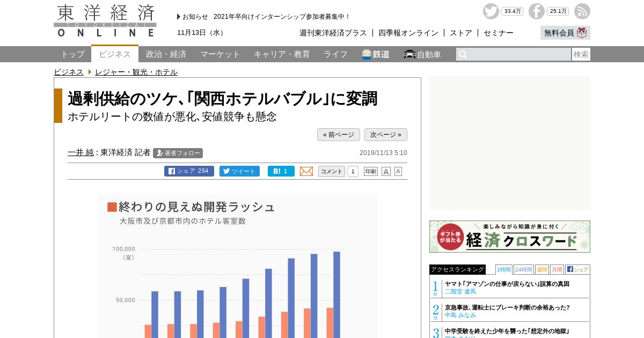Open author 二階堂 遼馬 link
This screenshot has width=644, height=338.
pos(460,291)
